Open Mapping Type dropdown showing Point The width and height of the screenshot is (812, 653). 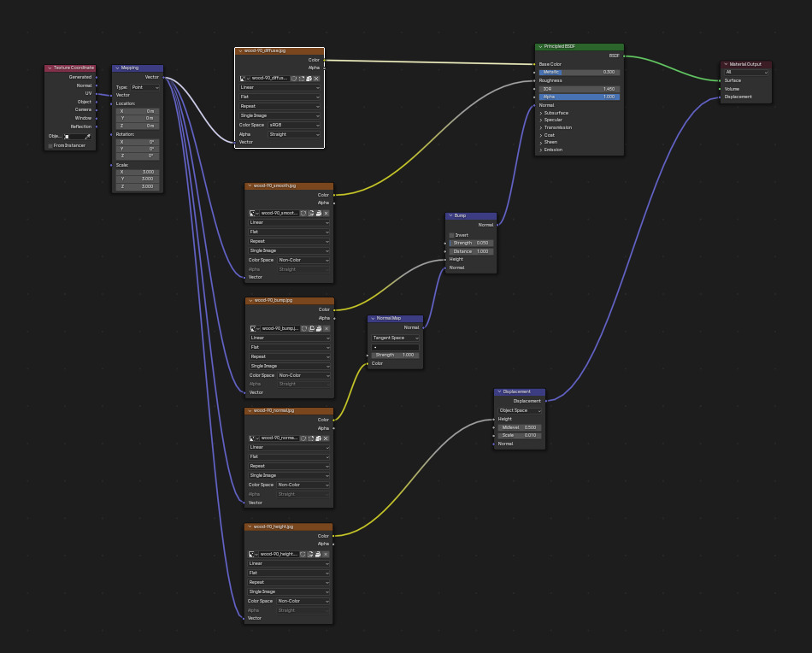click(145, 88)
